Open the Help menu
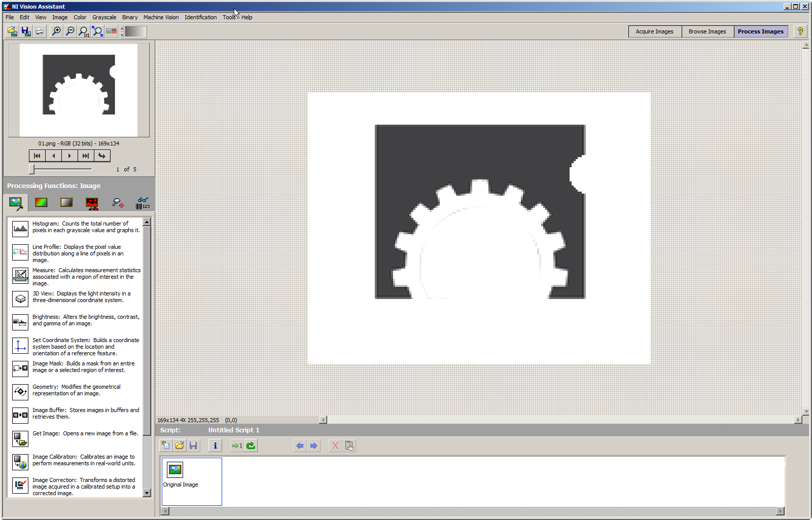Image resolution: width=812 pixels, height=520 pixels. (x=247, y=17)
